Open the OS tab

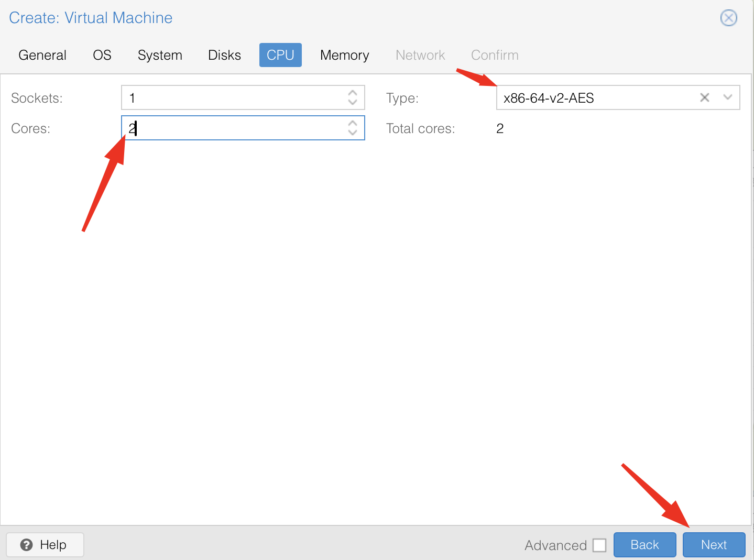pos(102,55)
